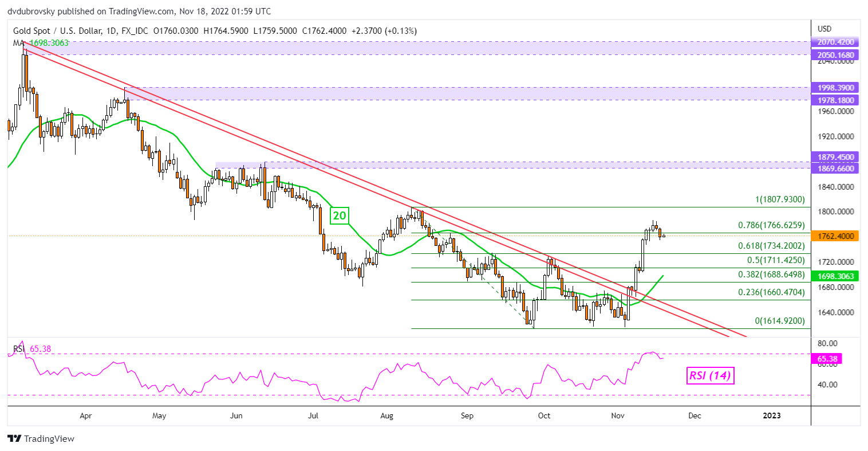868x451 pixels.
Task: Click the 2070.4200 price label
Action: (835, 42)
